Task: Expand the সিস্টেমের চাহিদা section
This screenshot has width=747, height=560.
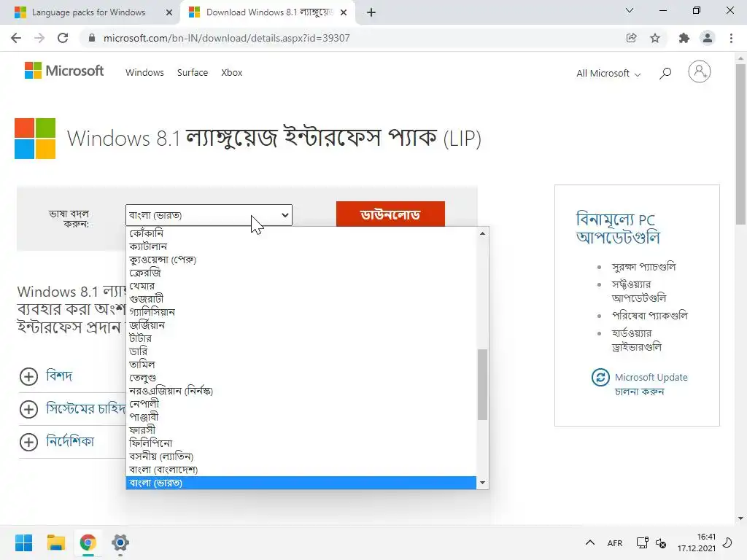Action: (x=72, y=408)
